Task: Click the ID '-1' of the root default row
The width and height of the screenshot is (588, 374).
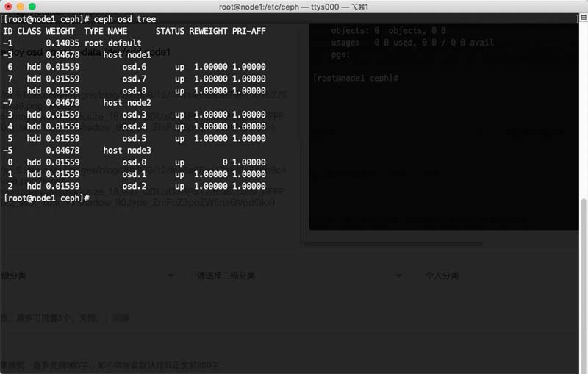Action: click(x=8, y=43)
